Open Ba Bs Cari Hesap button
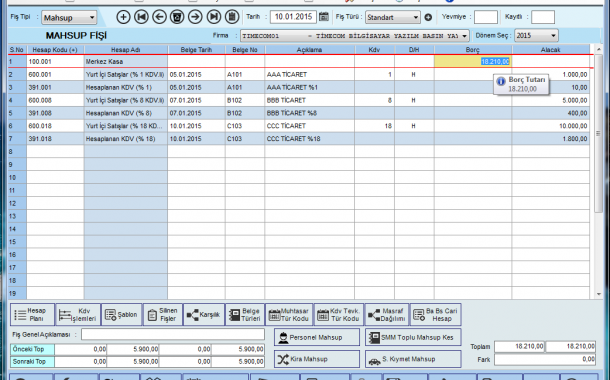Image resolution: width=610 pixels, height=380 pixels. tap(436, 315)
